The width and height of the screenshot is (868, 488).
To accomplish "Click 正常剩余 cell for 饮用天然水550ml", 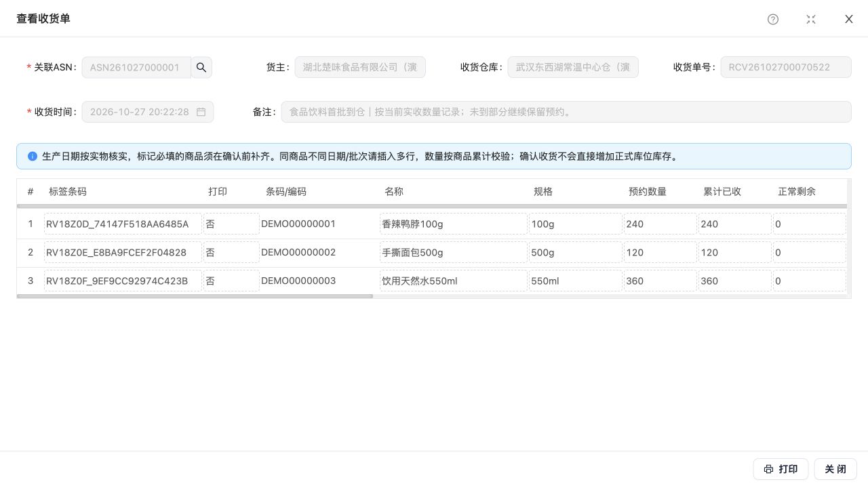I will [810, 281].
